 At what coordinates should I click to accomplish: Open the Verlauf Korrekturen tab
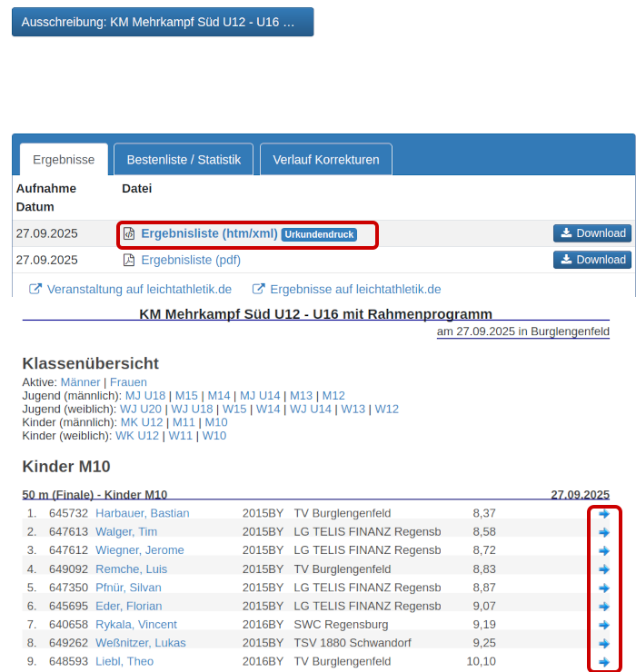[325, 160]
